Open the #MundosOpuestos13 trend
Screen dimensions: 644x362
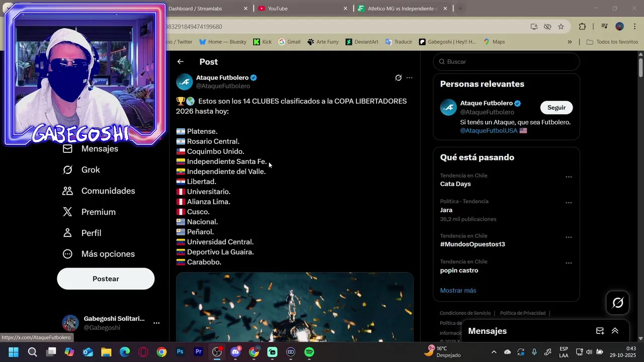click(472, 244)
